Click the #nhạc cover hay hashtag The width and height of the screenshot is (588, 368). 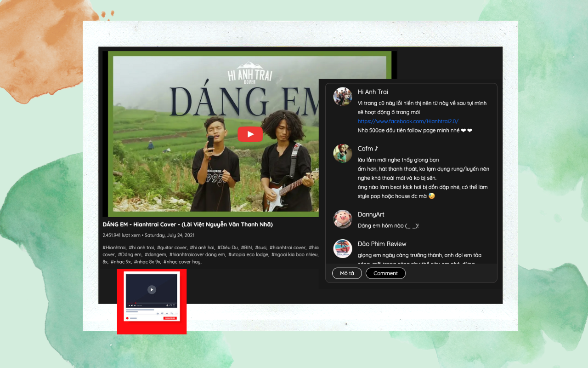pyautogui.click(x=182, y=262)
